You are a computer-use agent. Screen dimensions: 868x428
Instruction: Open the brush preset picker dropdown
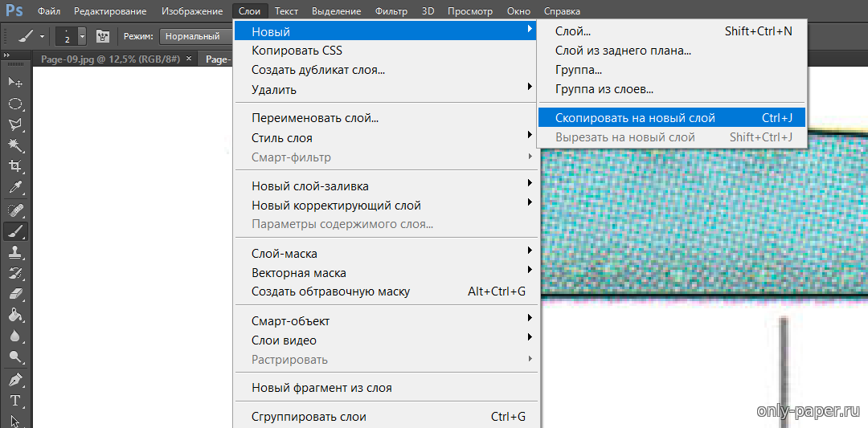click(81, 36)
